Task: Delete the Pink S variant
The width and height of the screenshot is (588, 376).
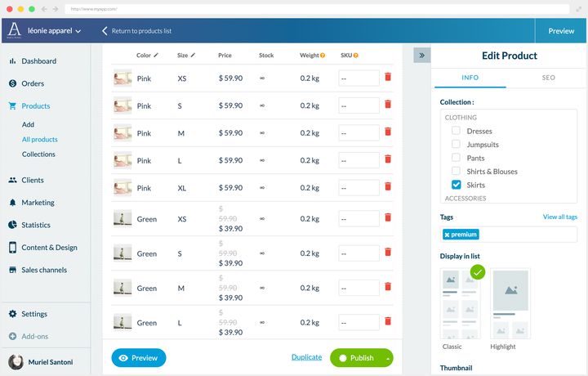Action: tap(388, 105)
